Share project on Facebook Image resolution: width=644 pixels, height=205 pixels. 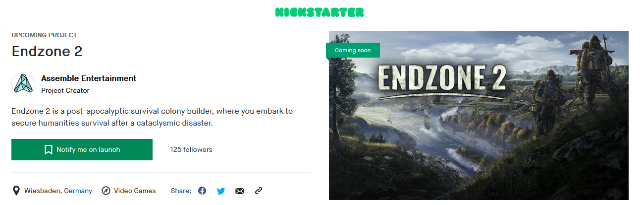[202, 191]
